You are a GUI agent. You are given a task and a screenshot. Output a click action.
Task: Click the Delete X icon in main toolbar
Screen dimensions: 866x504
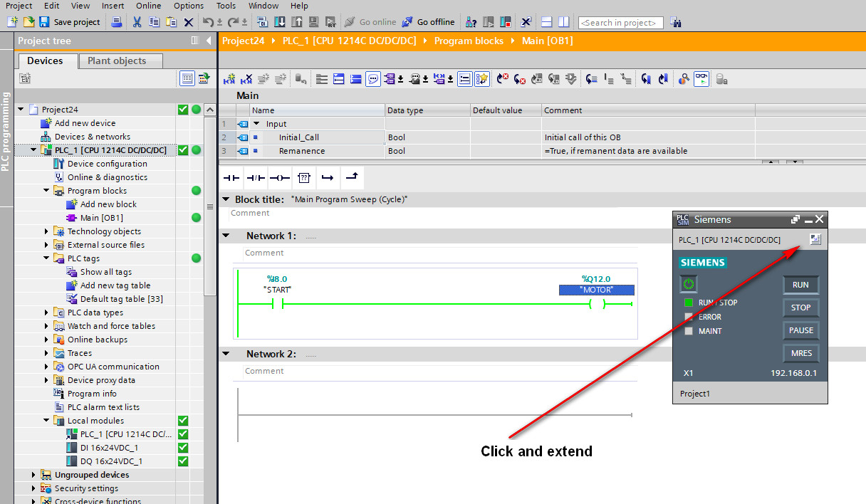(x=188, y=22)
